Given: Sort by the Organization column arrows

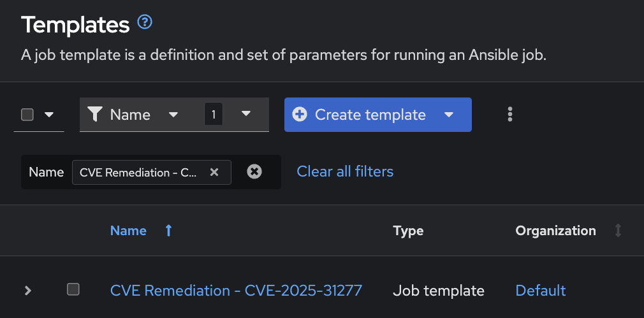Looking at the screenshot, I should (618, 231).
